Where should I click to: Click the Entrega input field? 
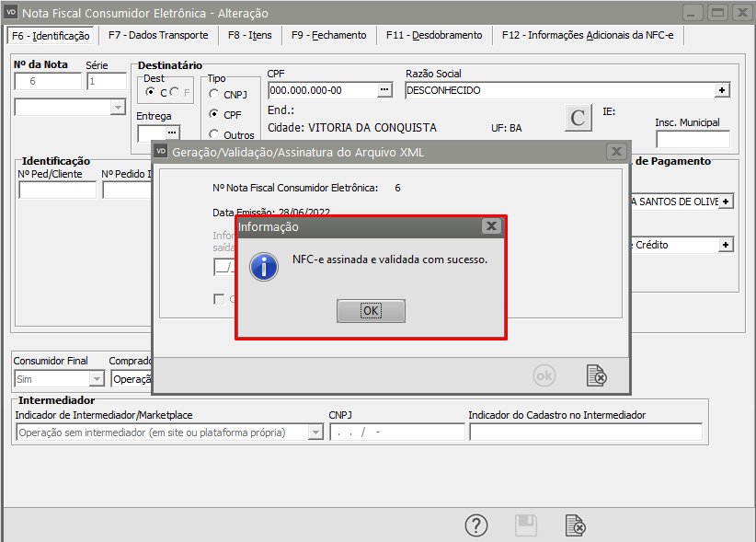point(152,133)
